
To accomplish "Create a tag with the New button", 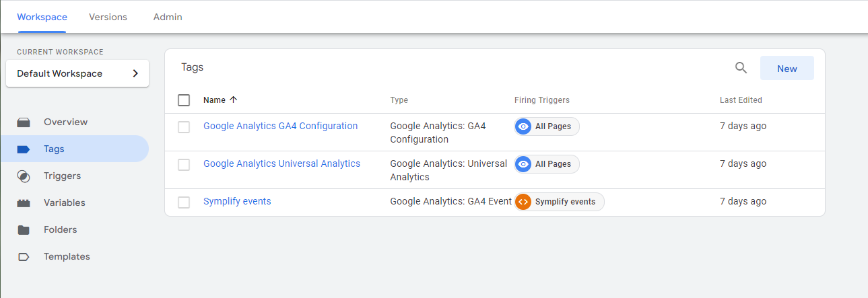I will point(787,69).
